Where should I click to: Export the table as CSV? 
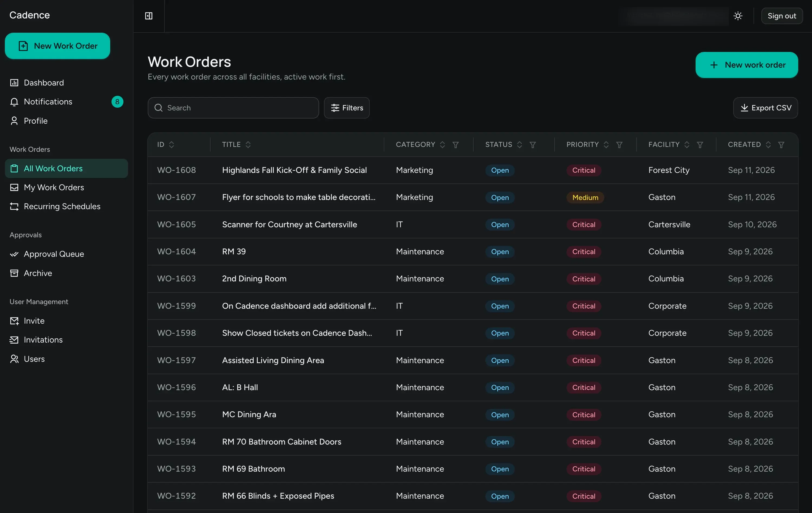(765, 108)
